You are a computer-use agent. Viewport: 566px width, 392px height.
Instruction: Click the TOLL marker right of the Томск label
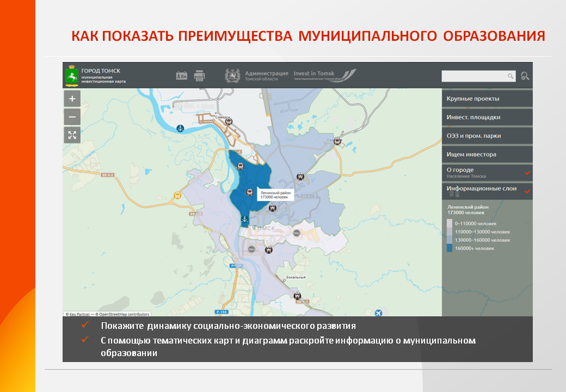297,233
